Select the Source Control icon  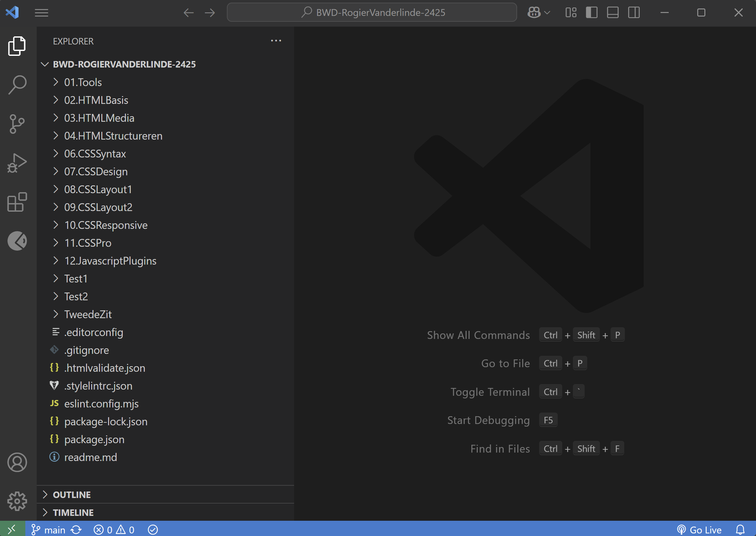(x=17, y=124)
